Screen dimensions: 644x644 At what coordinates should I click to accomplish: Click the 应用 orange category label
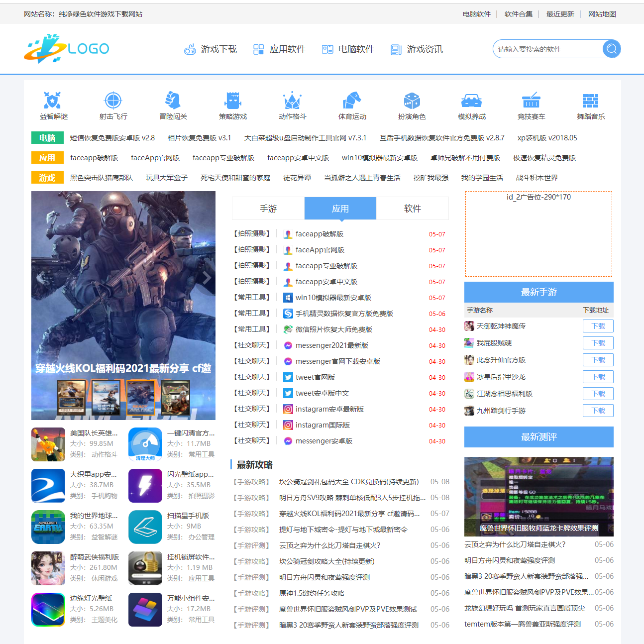coord(47,158)
